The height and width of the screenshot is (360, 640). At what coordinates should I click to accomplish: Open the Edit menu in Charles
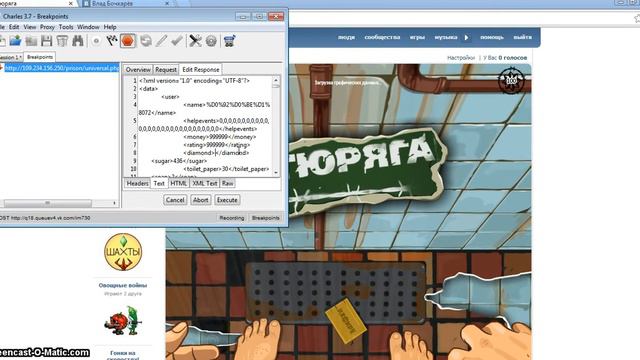pyautogui.click(x=14, y=27)
